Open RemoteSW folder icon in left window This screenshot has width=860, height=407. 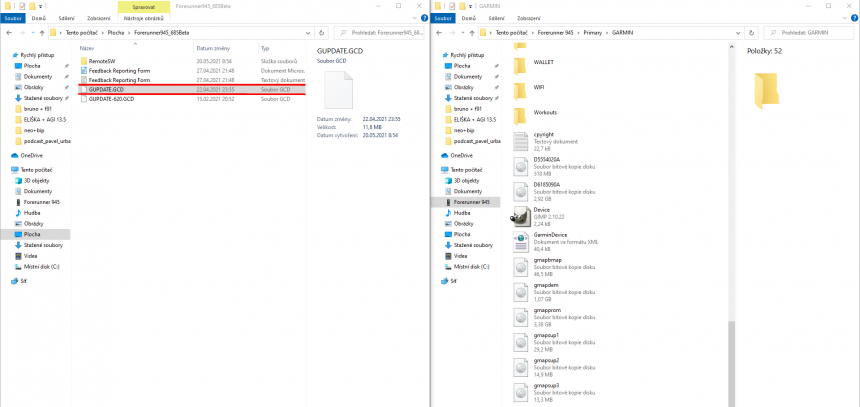[84, 61]
